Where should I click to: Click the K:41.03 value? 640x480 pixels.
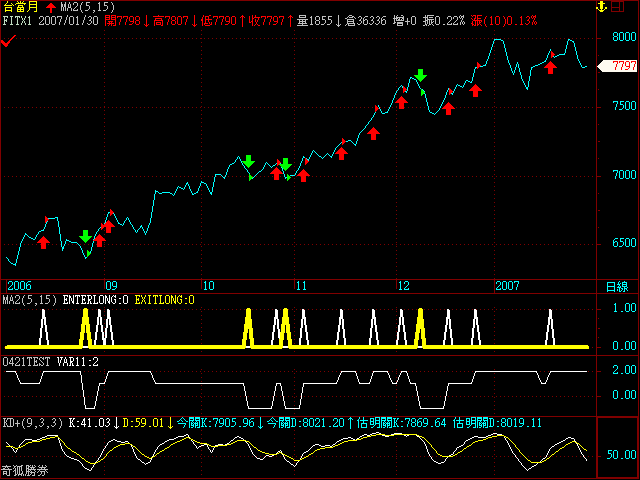click(90, 423)
